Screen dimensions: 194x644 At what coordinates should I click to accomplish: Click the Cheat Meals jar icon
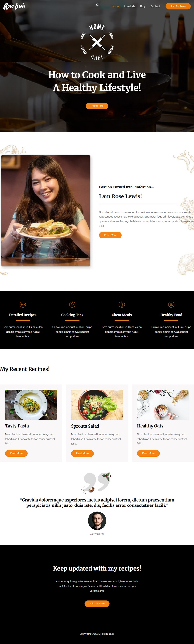122,304
